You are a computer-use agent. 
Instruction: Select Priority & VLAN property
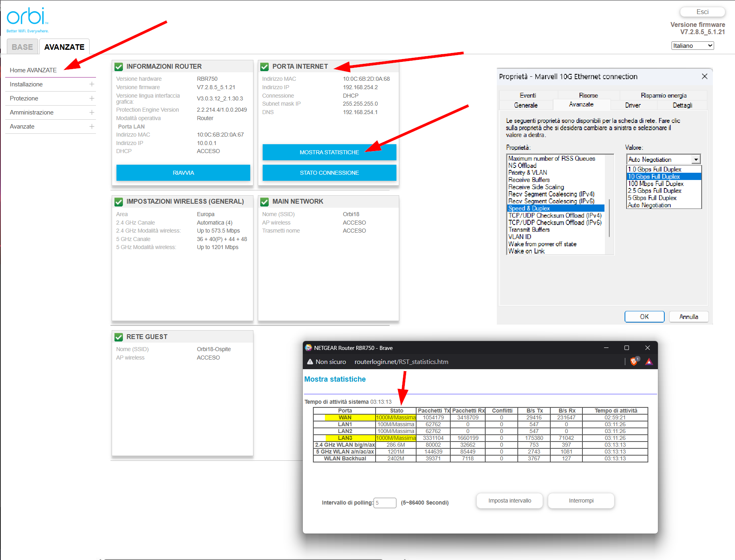point(556,173)
